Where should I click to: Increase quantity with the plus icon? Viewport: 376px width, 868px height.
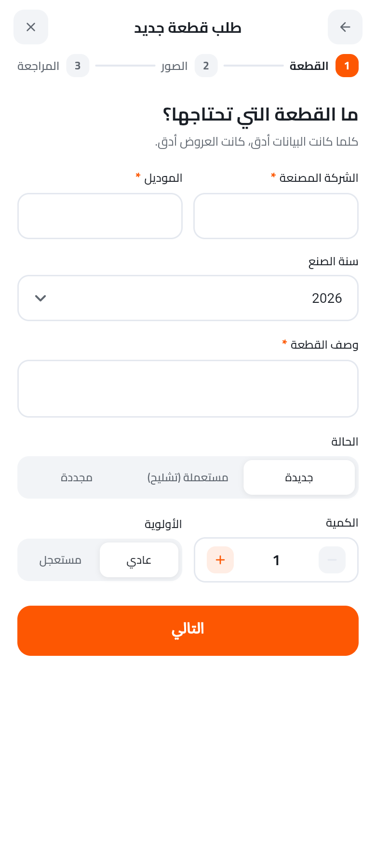220,560
